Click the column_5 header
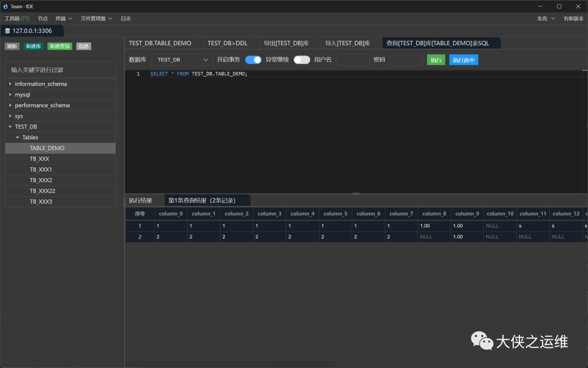588x368 pixels. coord(335,213)
